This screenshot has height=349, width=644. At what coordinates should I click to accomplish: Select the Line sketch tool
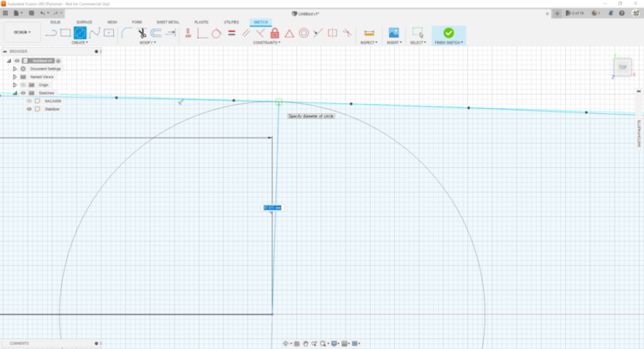click(50, 33)
